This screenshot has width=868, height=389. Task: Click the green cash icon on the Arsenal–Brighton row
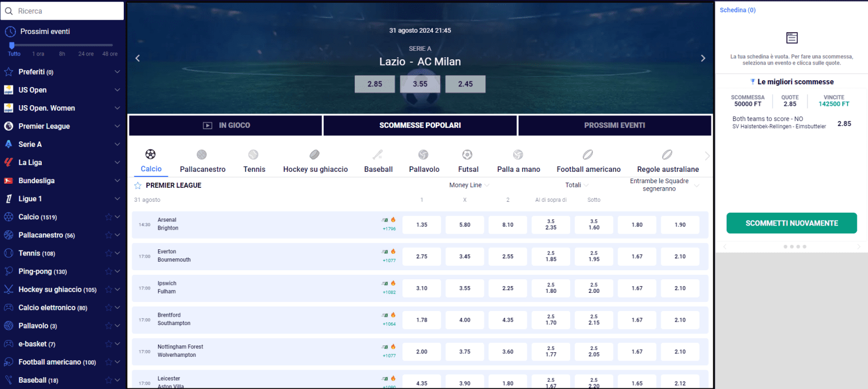385,219
